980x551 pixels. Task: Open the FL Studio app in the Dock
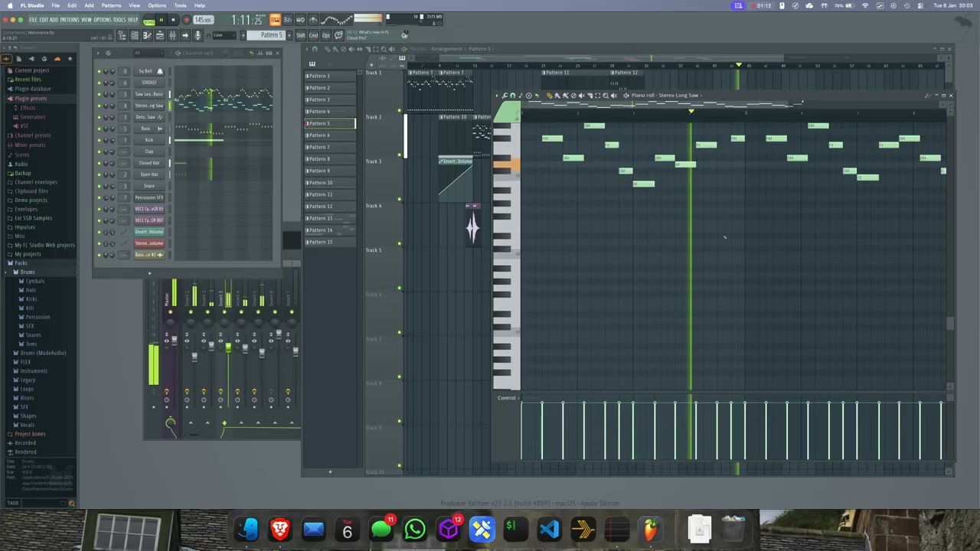(x=650, y=529)
